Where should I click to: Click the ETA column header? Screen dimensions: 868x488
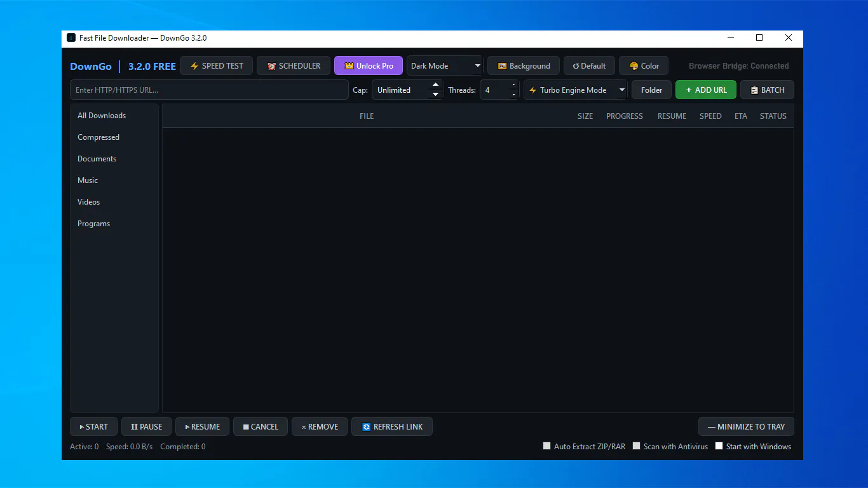741,116
